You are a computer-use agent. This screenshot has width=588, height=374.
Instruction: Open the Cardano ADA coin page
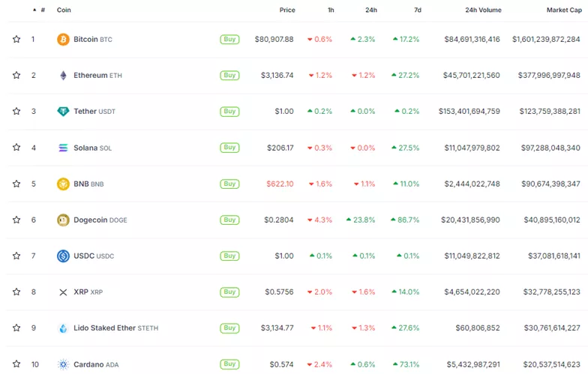click(x=96, y=364)
